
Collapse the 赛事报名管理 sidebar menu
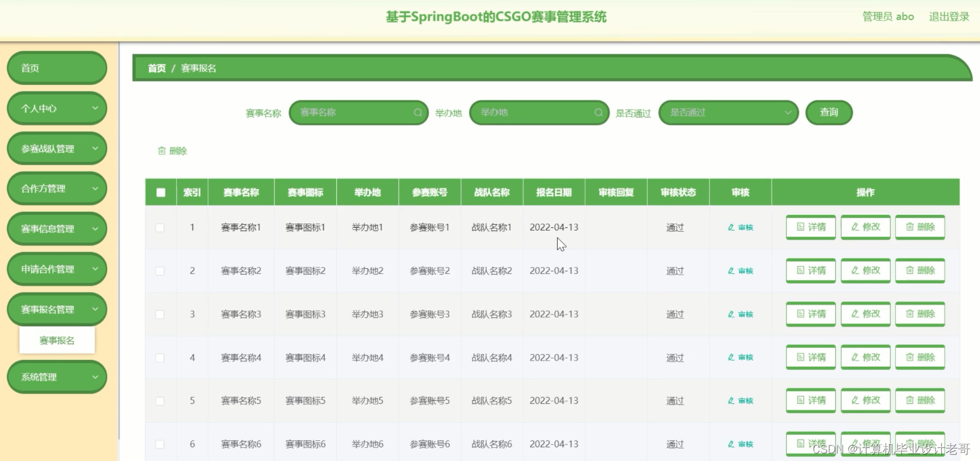click(57, 309)
